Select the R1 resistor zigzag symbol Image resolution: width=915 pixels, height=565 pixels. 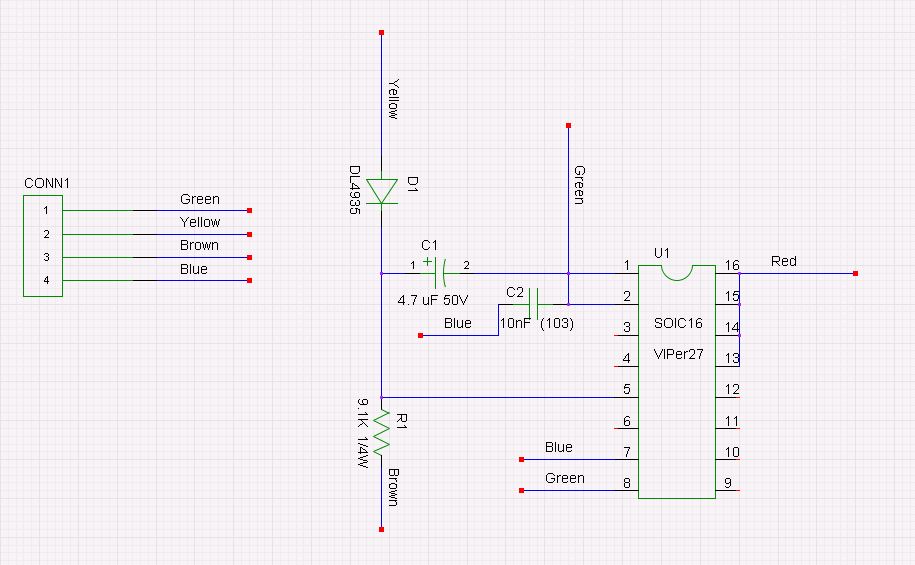pos(382,433)
